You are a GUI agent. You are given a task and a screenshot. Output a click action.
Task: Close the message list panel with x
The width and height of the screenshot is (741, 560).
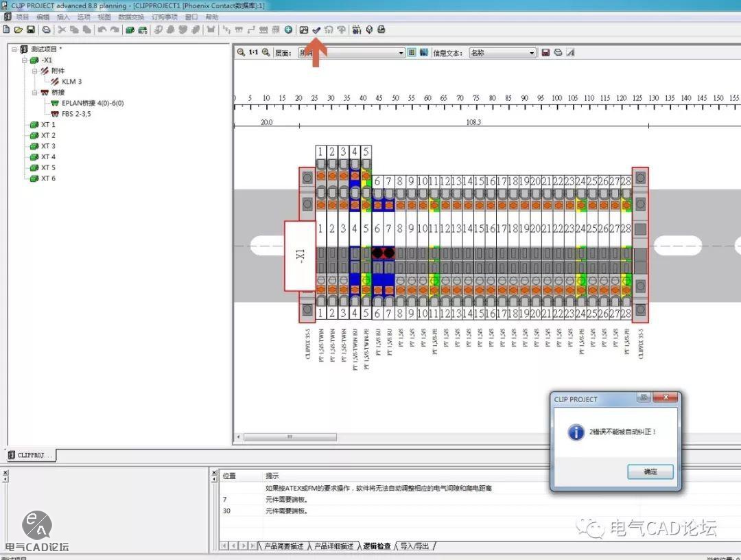point(214,473)
